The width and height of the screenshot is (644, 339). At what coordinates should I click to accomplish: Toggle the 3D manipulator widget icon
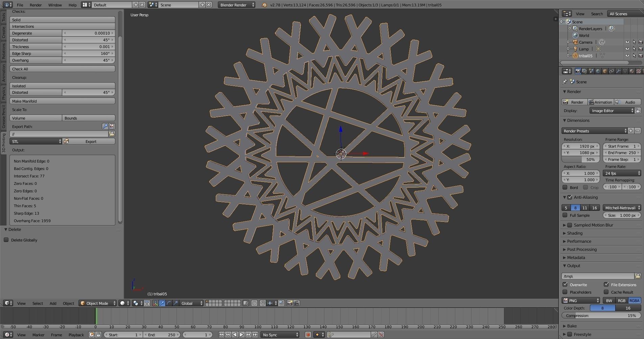[155, 303]
